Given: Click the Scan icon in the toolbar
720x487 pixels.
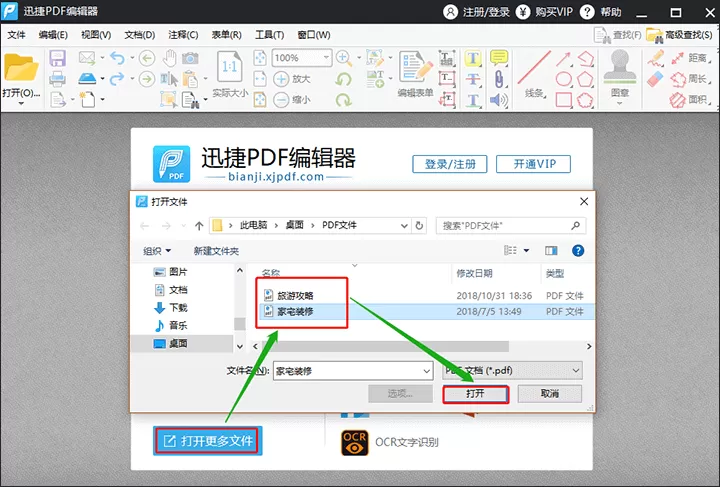Looking at the screenshot, I should (87, 78).
